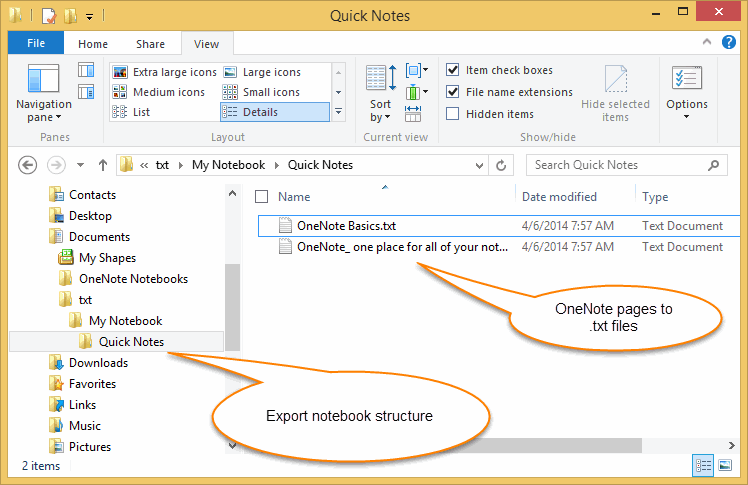Expand the layout gallery More arrow
This screenshot has height=485, width=748.
click(338, 112)
